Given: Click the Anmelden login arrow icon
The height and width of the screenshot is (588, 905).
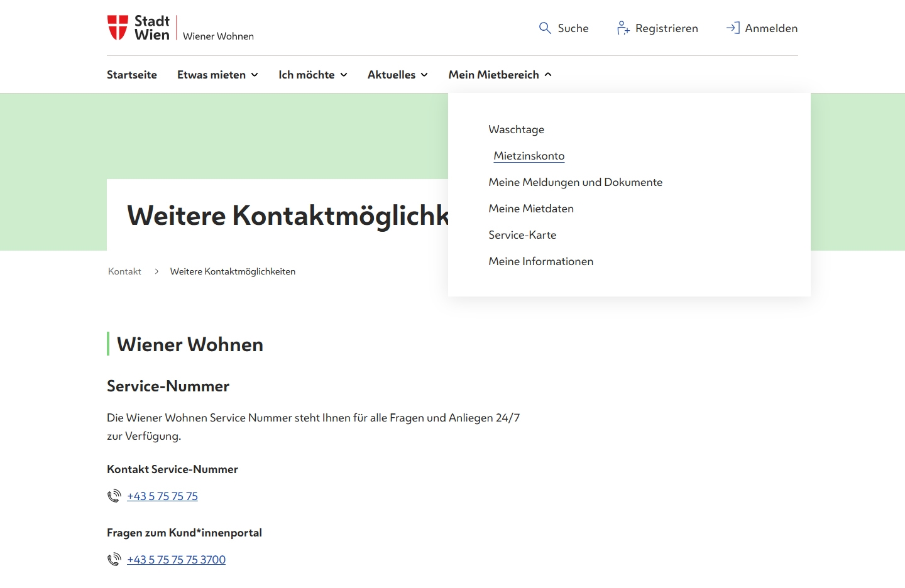Looking at the screenshot, I should point(733,28).
